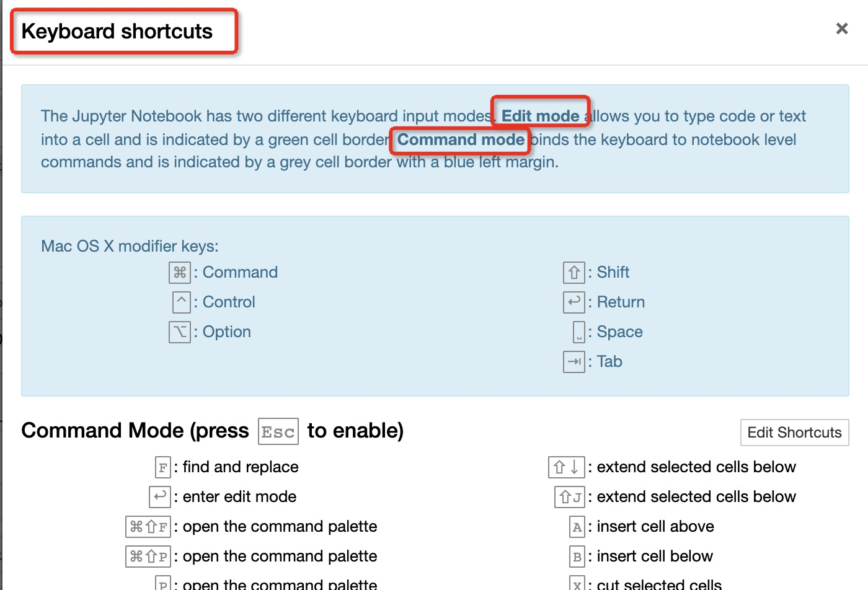868x590 pixels.
Task: Click the bold Edit mode text
Action: (540, 116)
